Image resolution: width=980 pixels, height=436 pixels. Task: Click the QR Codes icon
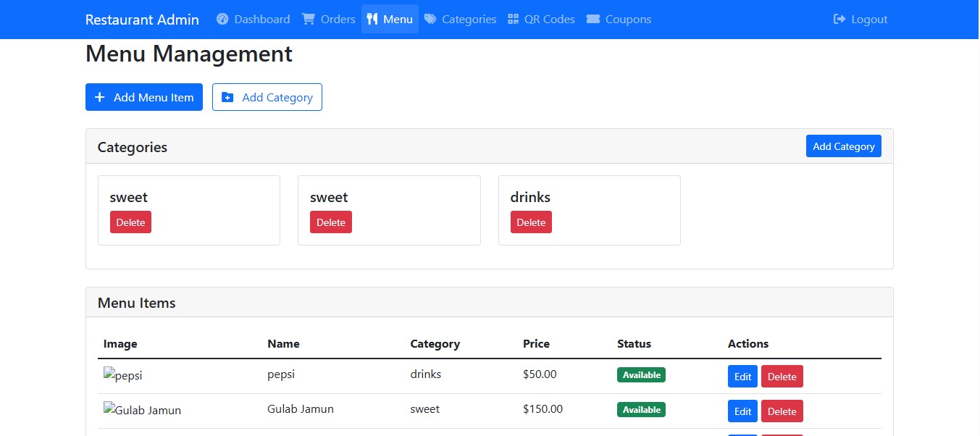514,20
